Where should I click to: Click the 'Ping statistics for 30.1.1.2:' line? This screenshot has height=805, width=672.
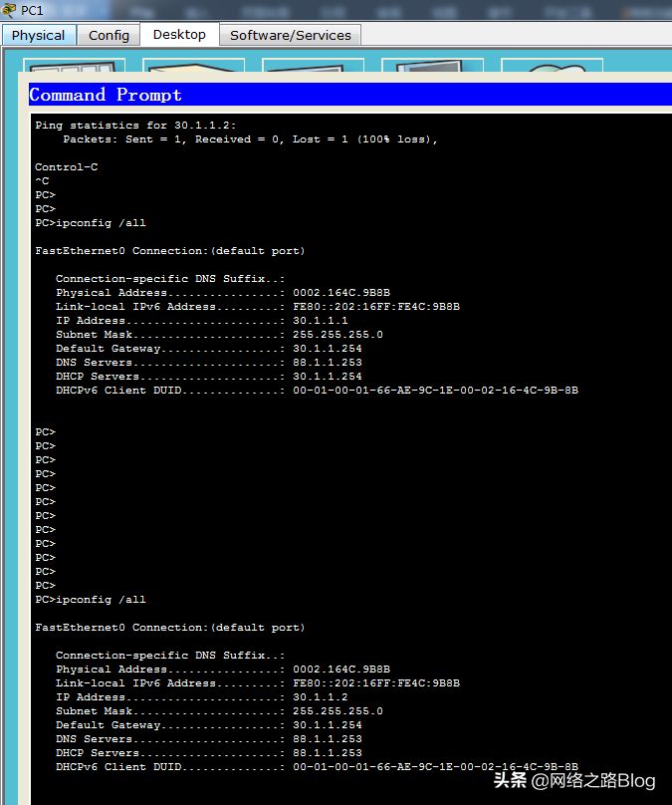[135, 126]
